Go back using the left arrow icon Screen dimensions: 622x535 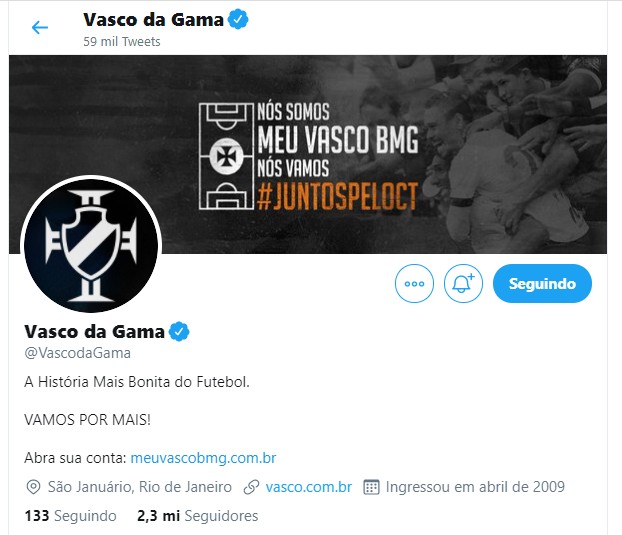40,27
